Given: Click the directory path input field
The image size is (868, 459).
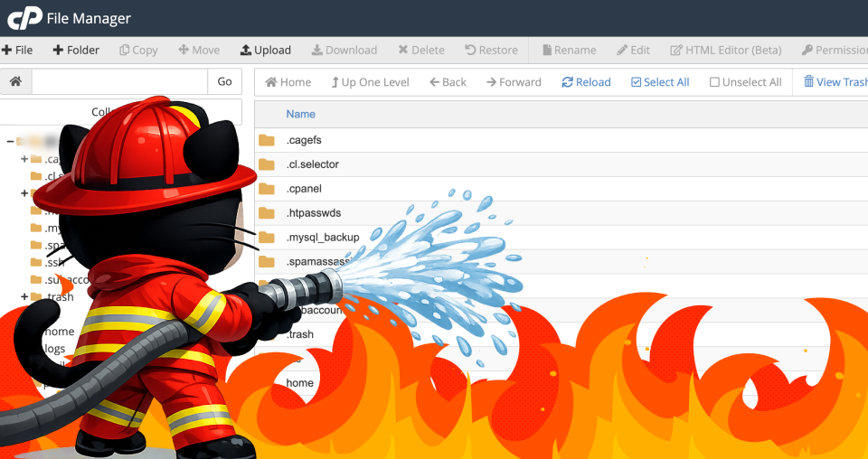Looking at the screenshot, I should coord(119,82).
